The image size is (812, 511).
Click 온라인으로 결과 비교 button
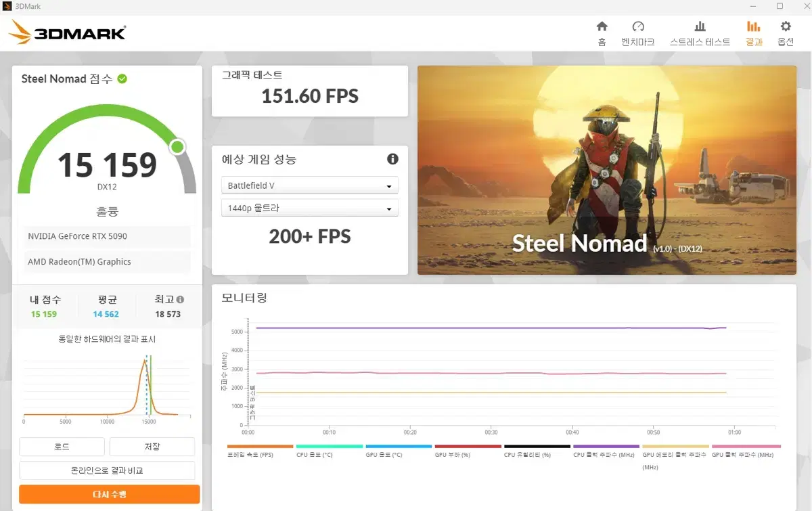click(107, 470)
